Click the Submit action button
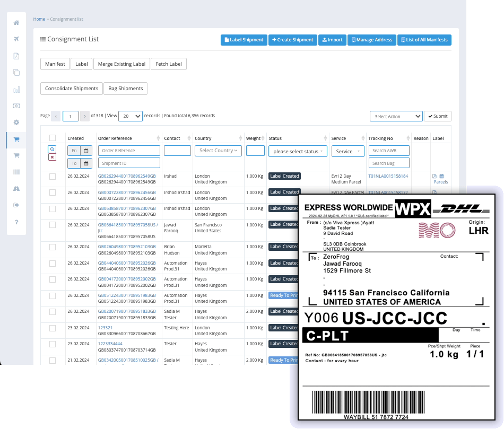The width and height of the screenshot is (504, 429). 438,116
